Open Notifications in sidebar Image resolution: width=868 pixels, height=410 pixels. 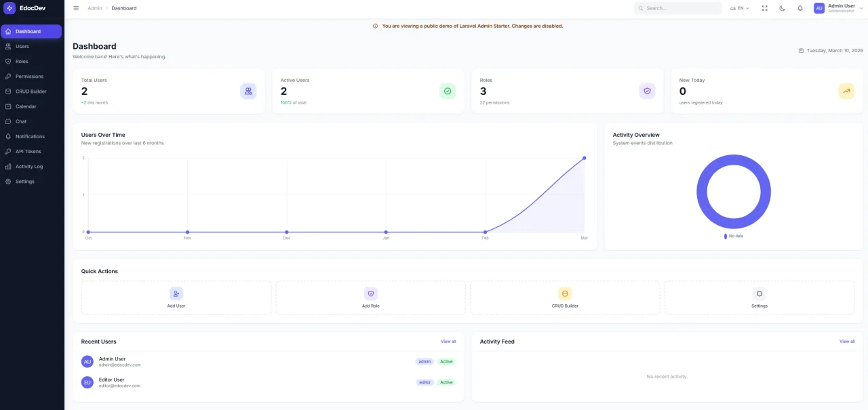32,136
